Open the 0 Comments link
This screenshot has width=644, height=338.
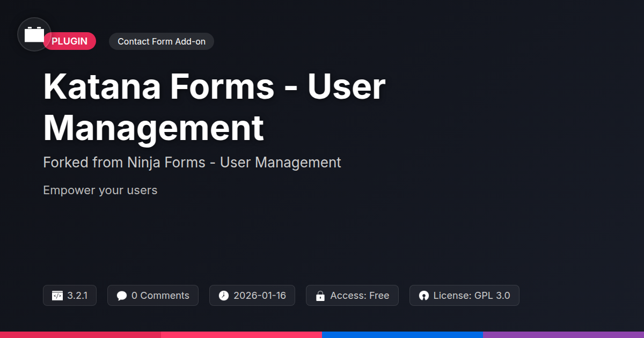pyautogui.click(x=160, y=296)
